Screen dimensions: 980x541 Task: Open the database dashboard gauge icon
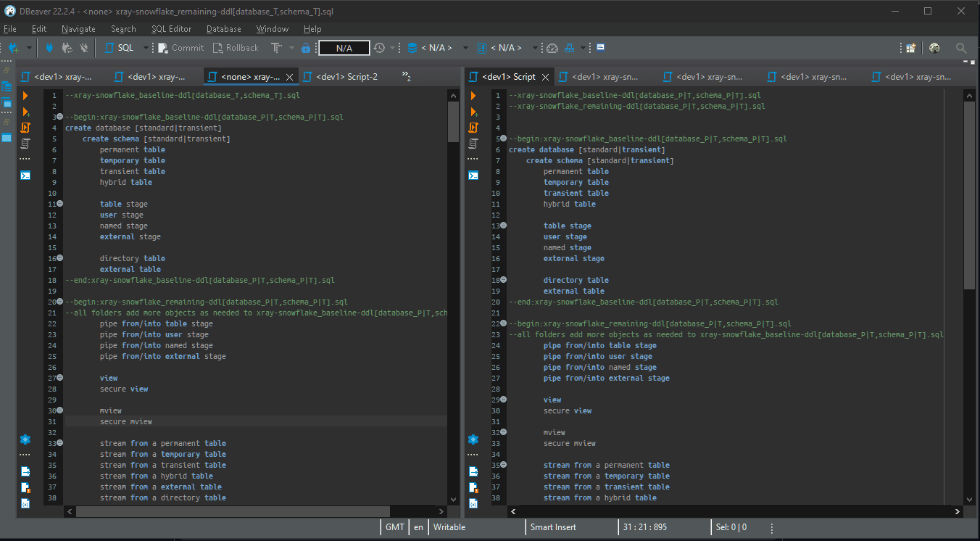552,48
